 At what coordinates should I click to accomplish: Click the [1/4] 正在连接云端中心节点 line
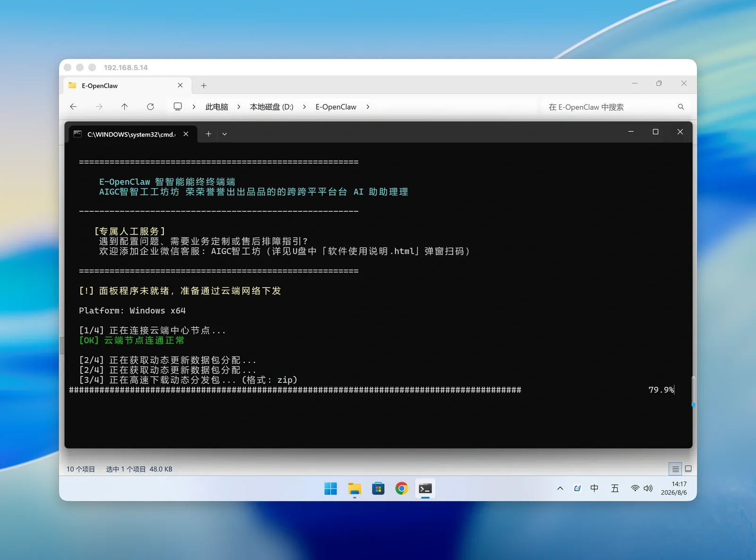[x=152, y=330]
